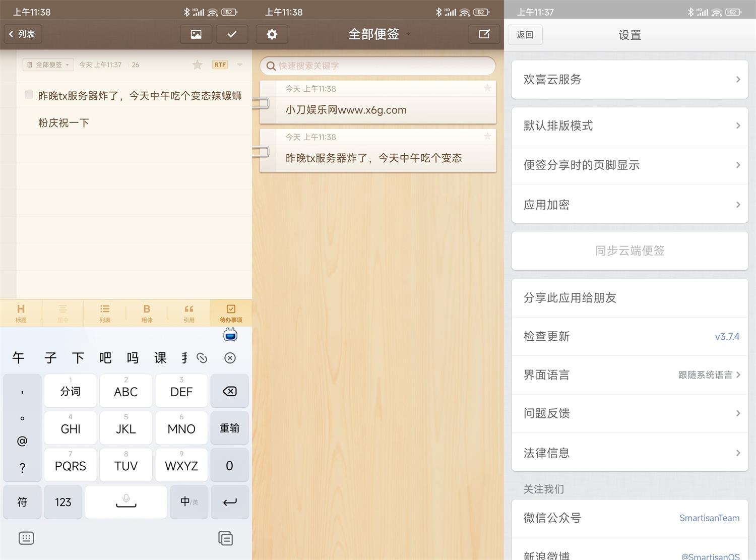Screen dimensions: 756x560
Task: Insert a quote using the 引用 icon
Action: coord(188,313)
